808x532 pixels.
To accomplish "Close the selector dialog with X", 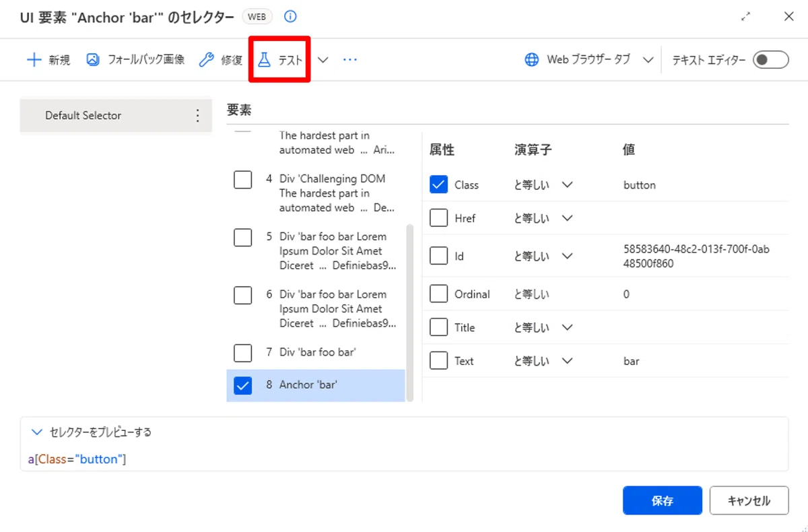I will 788,17.
